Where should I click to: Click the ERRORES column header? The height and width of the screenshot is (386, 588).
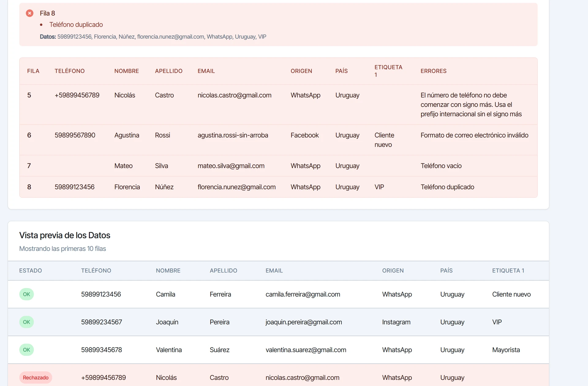pos(433,71)
